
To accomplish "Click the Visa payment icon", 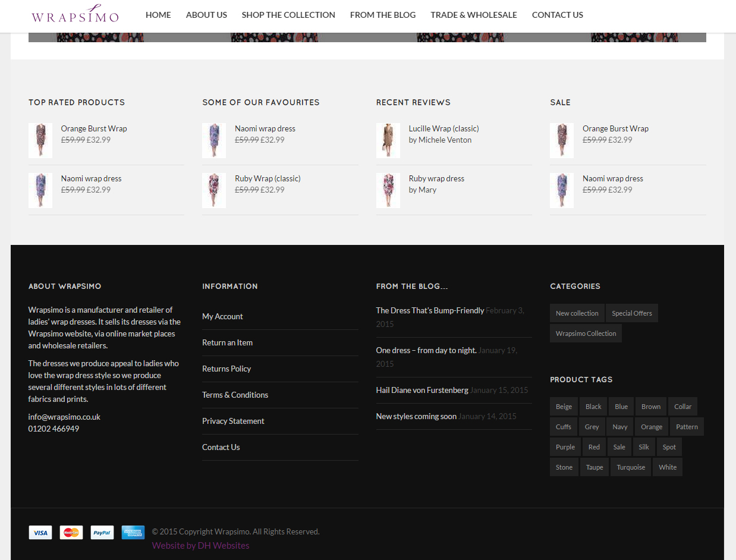I will [40, 533].
